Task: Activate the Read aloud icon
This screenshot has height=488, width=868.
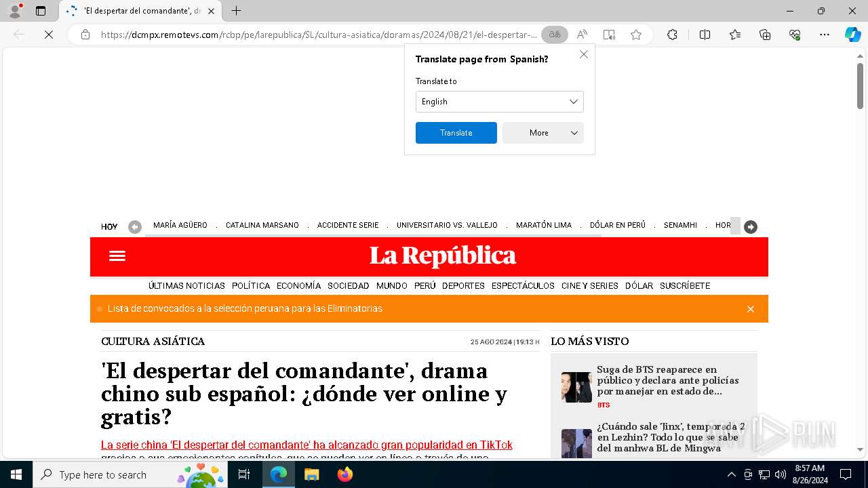Action: 582,35
